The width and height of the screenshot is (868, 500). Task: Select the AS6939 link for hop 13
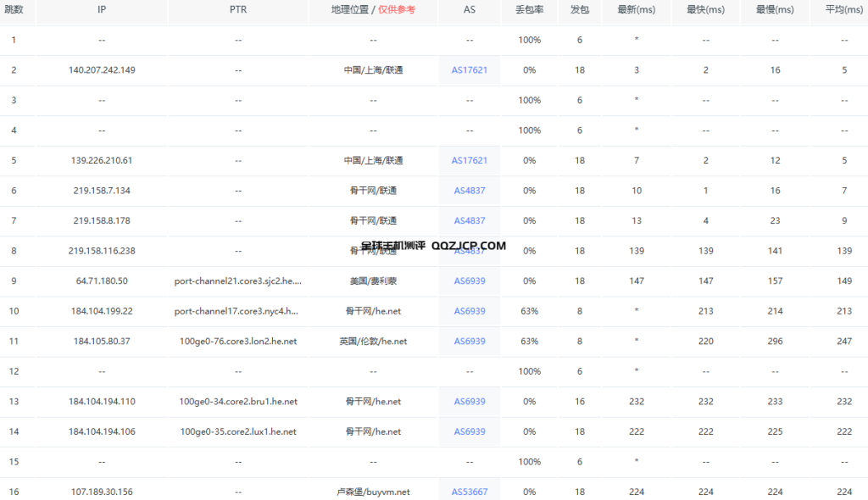click(x=469, y=401)
